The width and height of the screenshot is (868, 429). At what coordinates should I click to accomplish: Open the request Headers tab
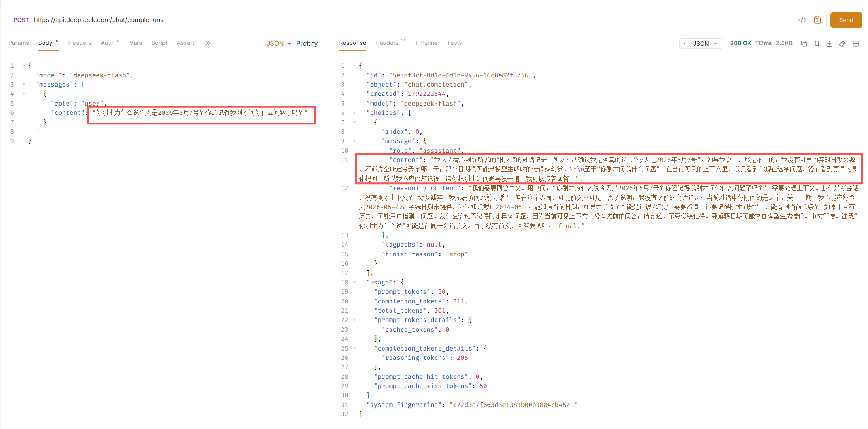pyautogui.click(x=80, y=43)
